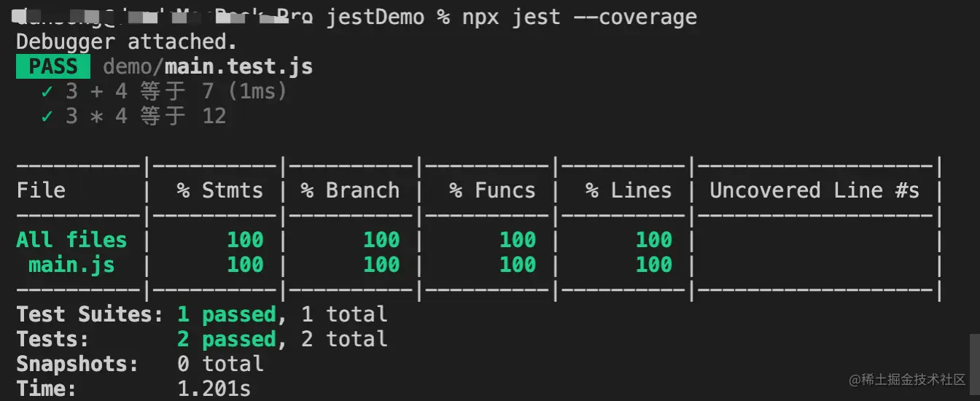The height and width of the screenshot is (401, 980).
Task: Click the % Branch value in main.js row
Action: 381,265
